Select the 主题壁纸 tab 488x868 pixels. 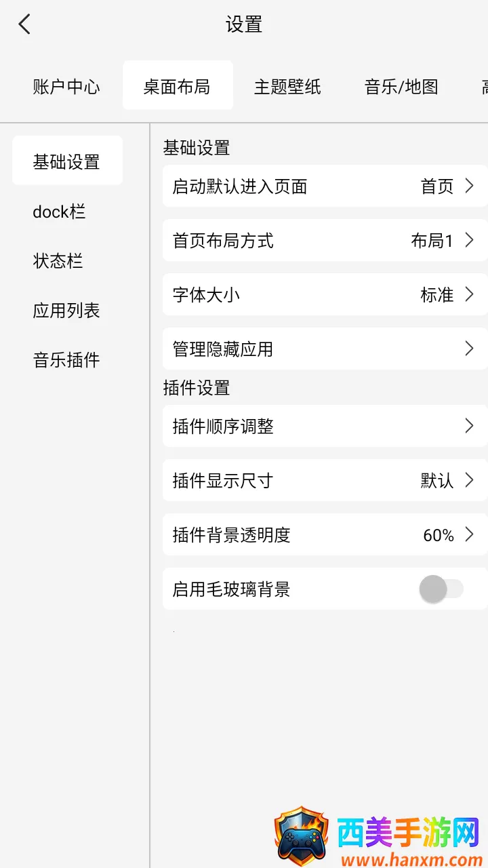[287, 87]
